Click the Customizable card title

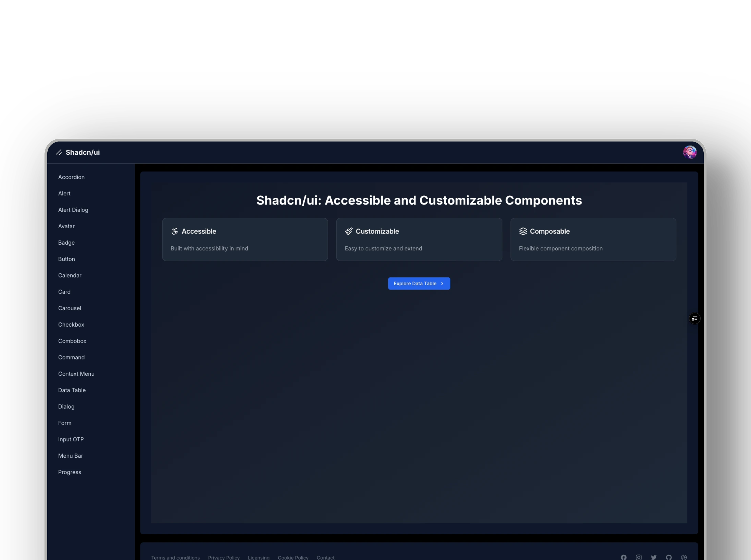[x=377, y=231]
